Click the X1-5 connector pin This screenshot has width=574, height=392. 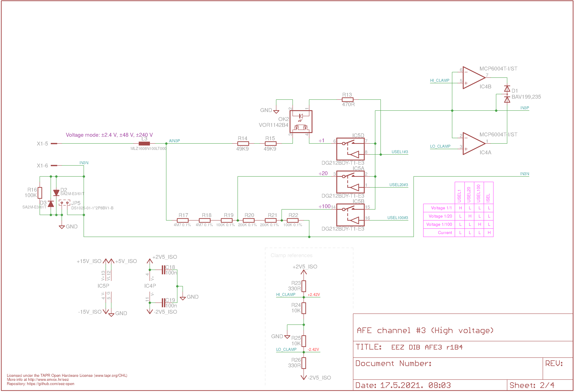click(x=54, y=144)
